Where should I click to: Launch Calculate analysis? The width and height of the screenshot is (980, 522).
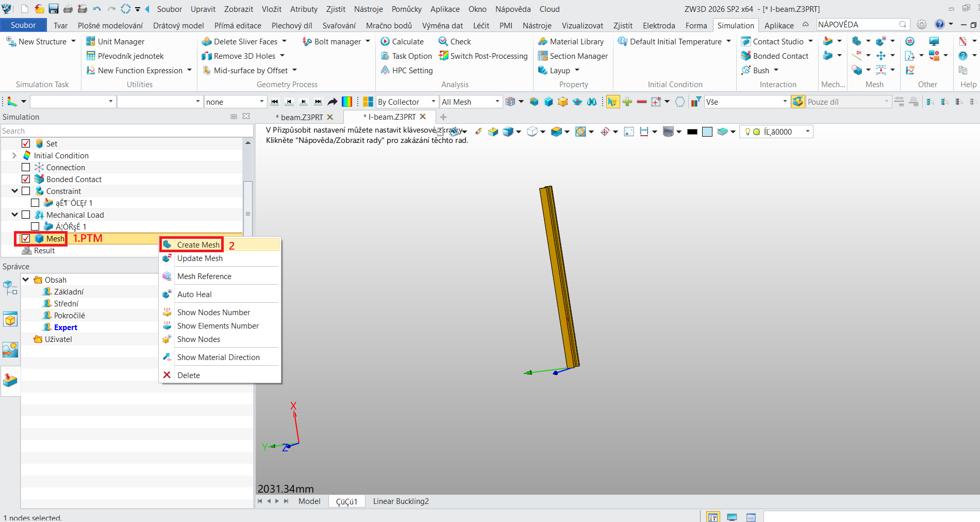(402, 41)
